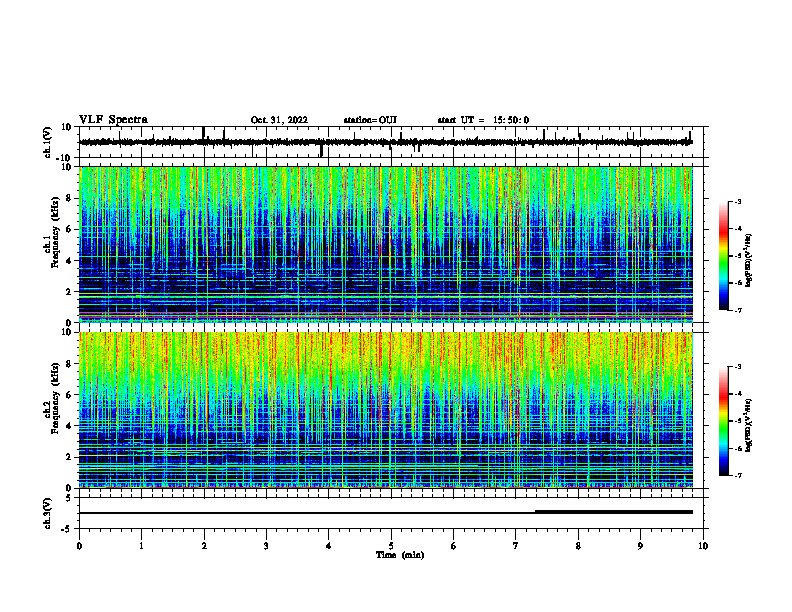The width and height of the screenshot is (792, 612).
Task: Click the "ch.1(V)" waveform axis label
Action: (48, 142)
